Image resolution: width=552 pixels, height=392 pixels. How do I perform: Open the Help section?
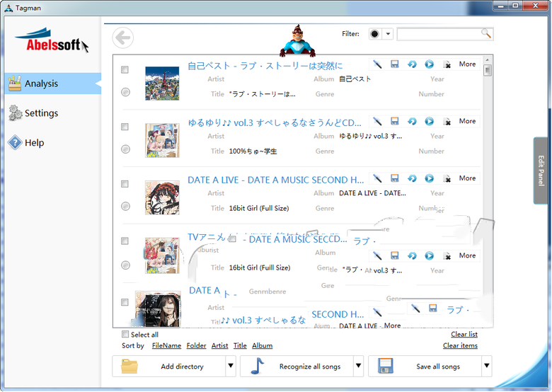point(26,142)
